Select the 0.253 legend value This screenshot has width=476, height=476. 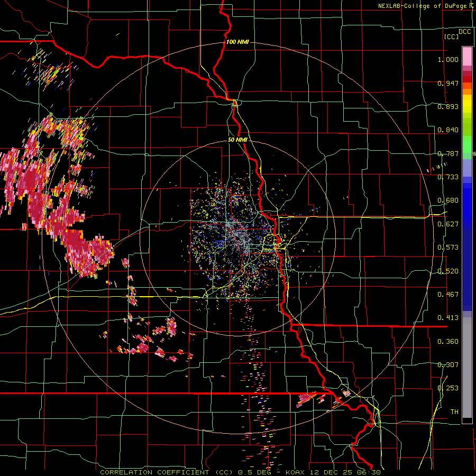click(448, 388)
